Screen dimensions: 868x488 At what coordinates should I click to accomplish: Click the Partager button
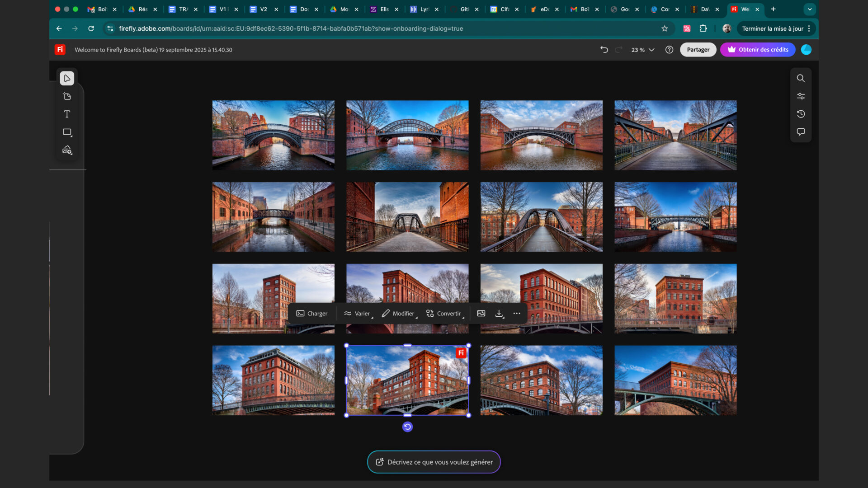[698, 50]
